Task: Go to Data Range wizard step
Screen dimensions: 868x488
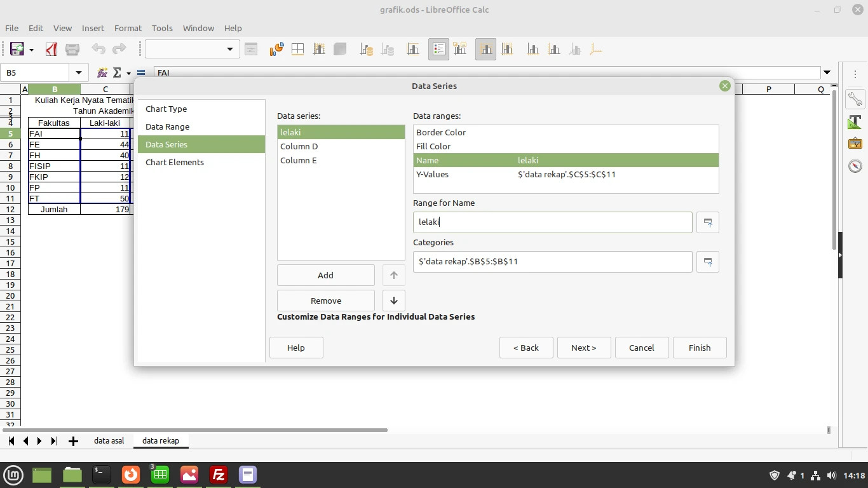Action: coord(201,126)
